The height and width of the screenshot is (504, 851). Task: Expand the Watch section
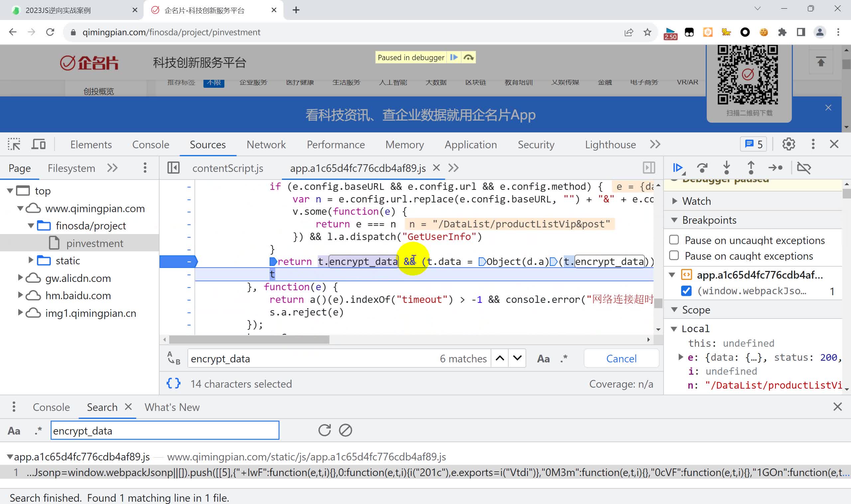coord(675,201)
